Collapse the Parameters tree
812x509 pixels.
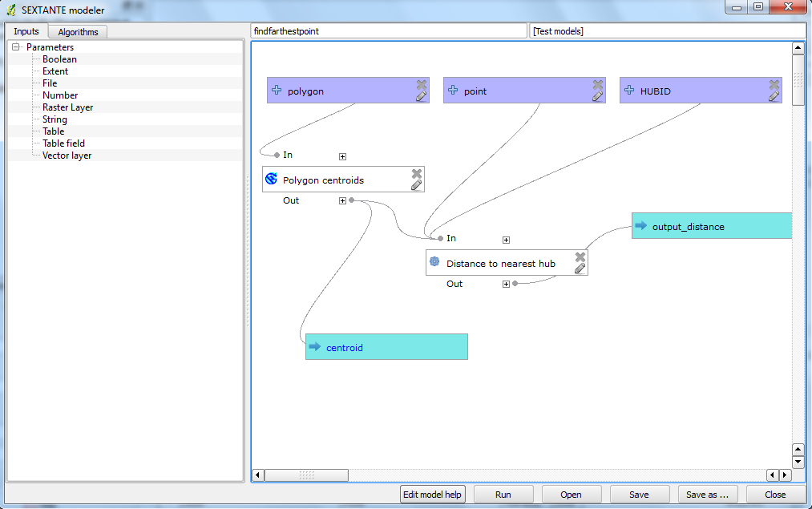[15, 46]
